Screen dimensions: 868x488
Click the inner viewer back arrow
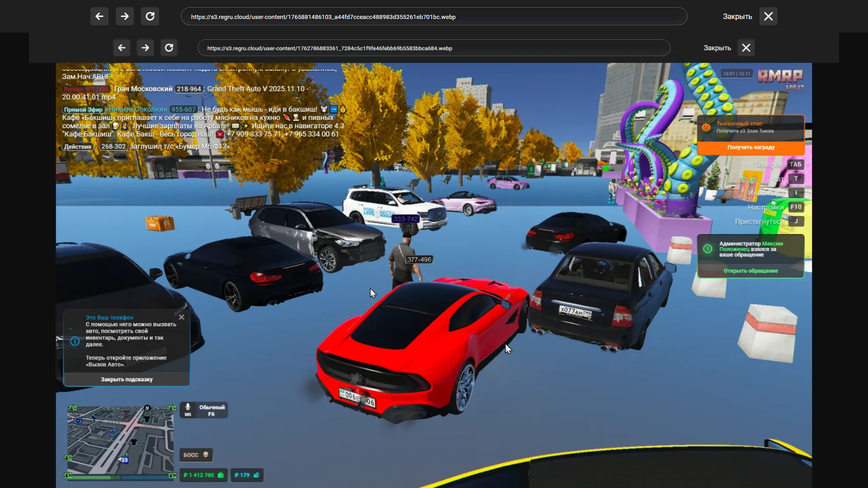[122, 48]
